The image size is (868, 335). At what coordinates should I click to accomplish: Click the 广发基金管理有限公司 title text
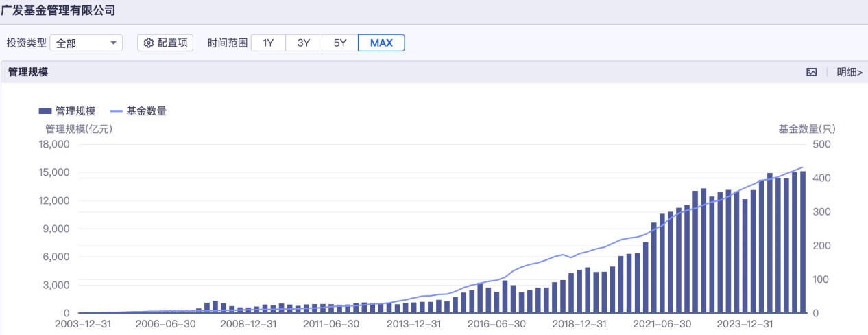58,10
